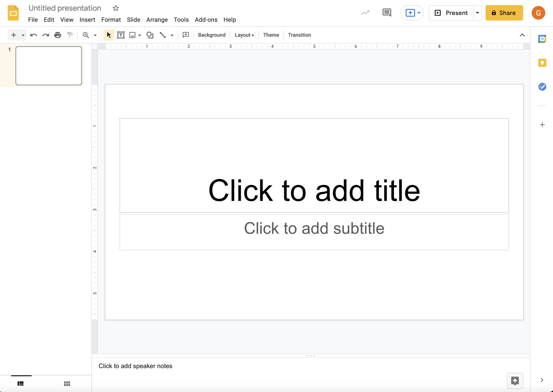Select the Shape tool

click(x=150, y=35)
